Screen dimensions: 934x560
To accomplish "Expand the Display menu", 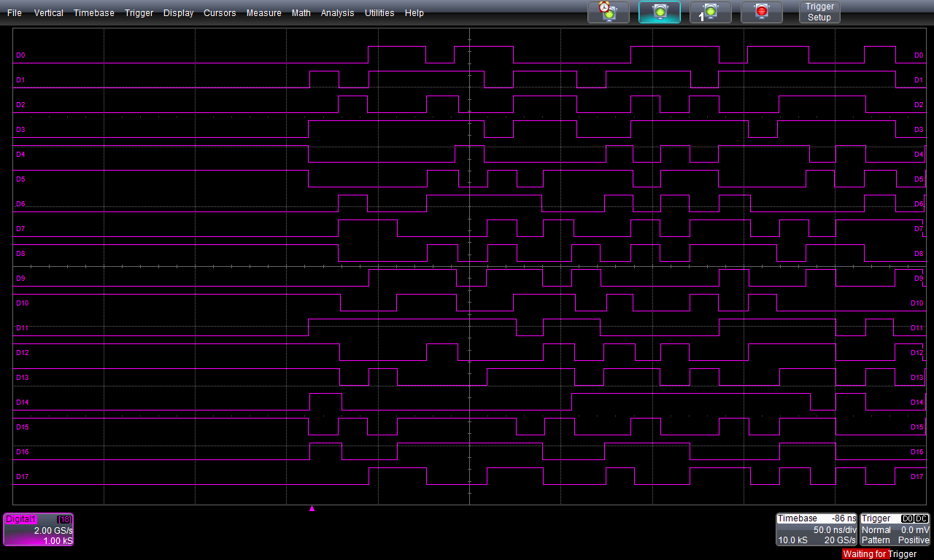I will pyautogui.click(x=179, y=13).
